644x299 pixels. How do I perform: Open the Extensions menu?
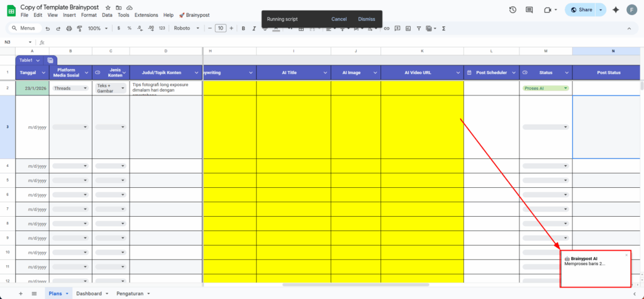click(x=146, y=14)
